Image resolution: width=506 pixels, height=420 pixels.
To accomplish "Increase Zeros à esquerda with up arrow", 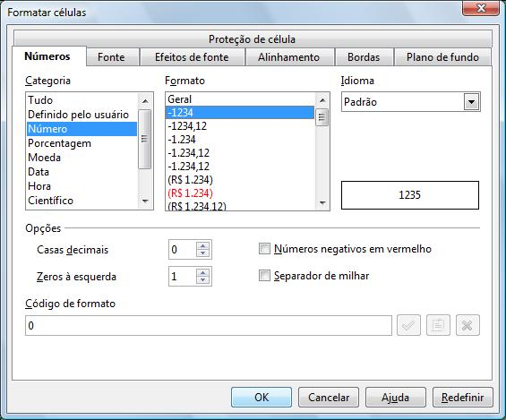I will (203, 272).
